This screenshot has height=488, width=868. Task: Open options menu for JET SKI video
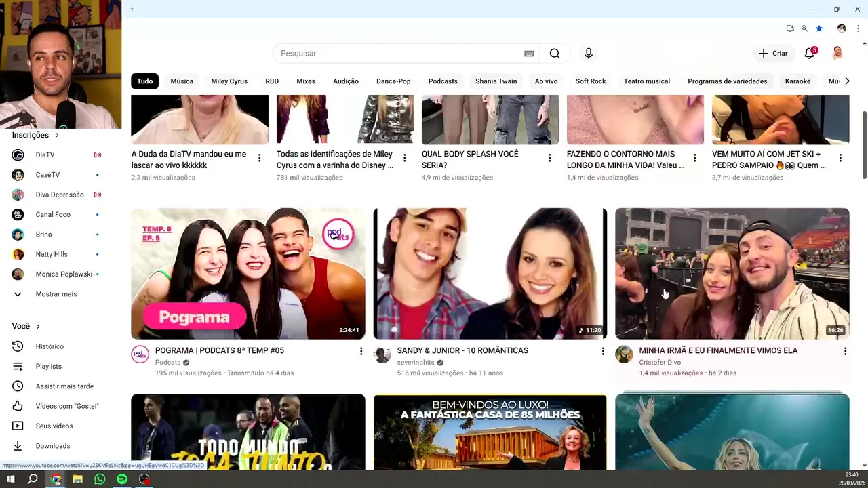(x=840, y=158)
